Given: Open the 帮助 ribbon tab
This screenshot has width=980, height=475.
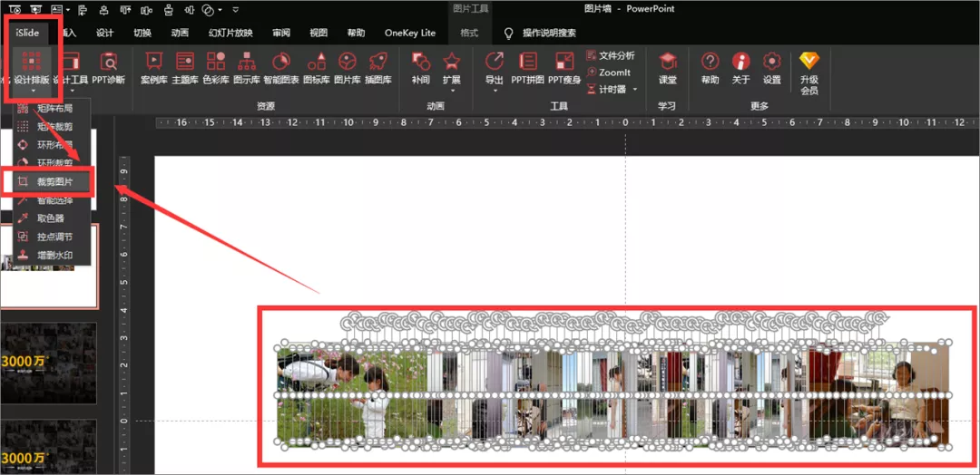Looking at the screenshot, I should click(357, 33).
